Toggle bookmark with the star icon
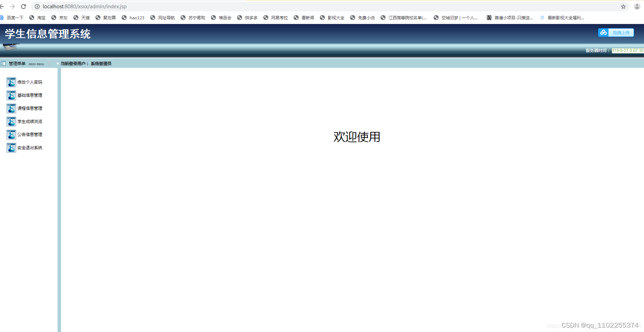 tap(623, 6)
